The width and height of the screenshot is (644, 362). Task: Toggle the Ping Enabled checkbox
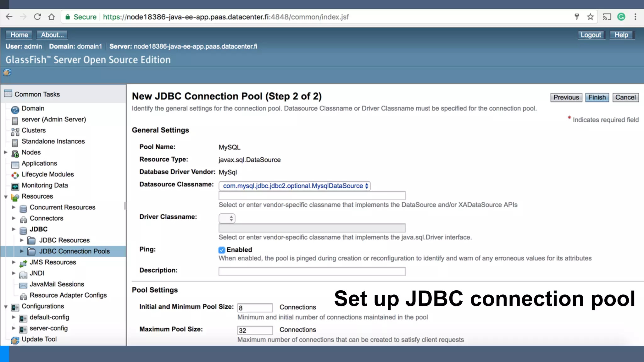(x=222, y=250)
